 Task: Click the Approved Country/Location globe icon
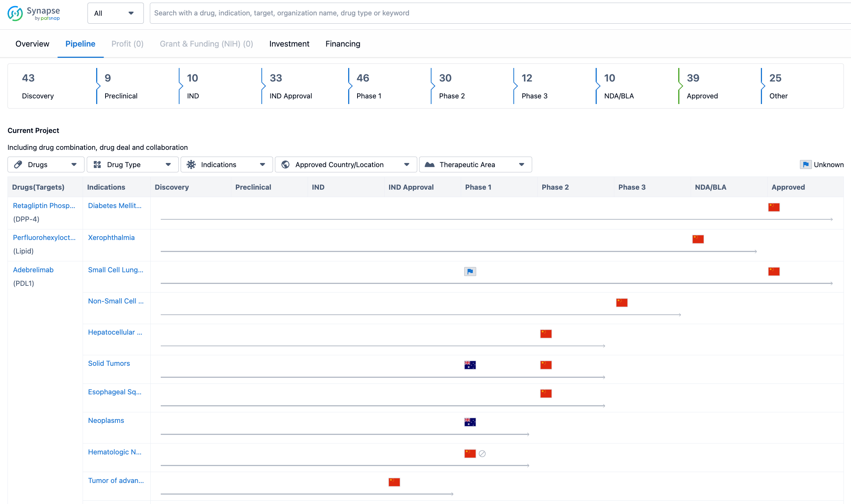[287, 164]
